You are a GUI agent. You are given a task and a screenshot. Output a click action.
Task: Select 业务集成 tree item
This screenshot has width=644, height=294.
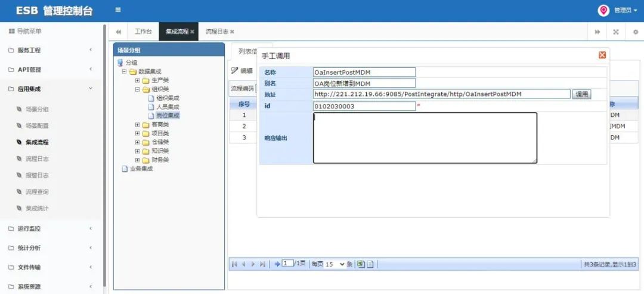[141, 169]
